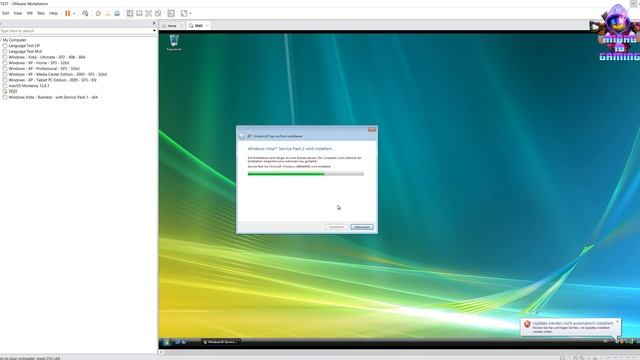Open the dropdown arrow beside the Pause button
This screenshot has width=640, height=360.
pyautogui.click(x=74, y=13)
